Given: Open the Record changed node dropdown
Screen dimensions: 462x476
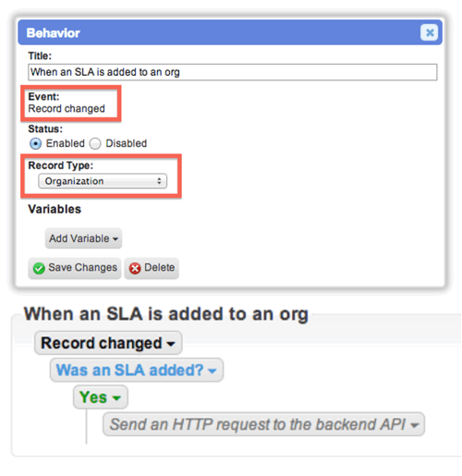Looking at the screenshot, I should [x=171, y=343].
